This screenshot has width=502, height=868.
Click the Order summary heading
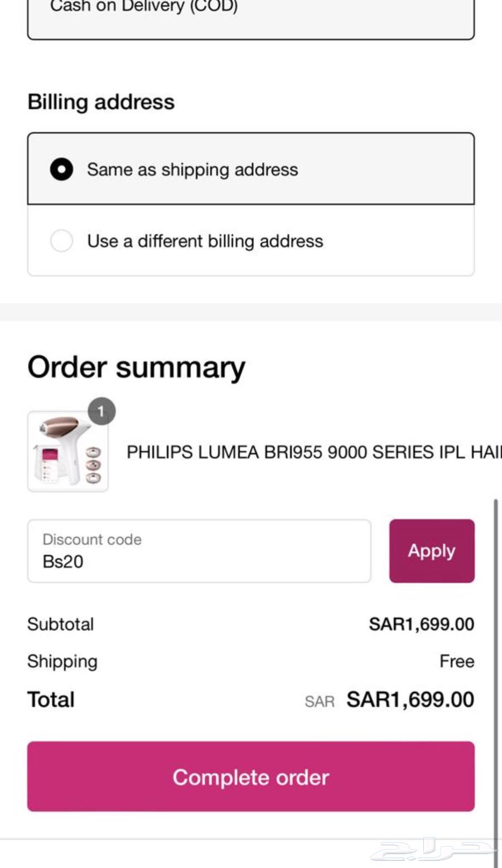click(x=137, y=366)
